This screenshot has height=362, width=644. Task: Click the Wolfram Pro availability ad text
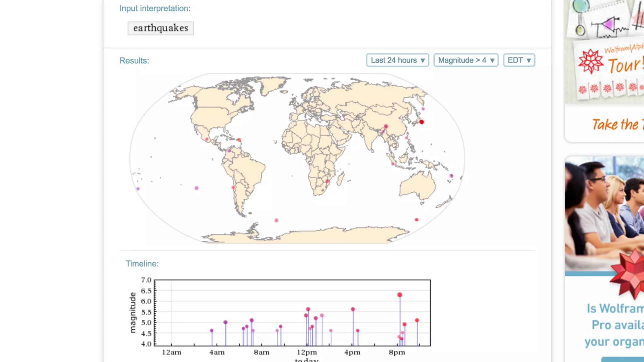(615, 325)
